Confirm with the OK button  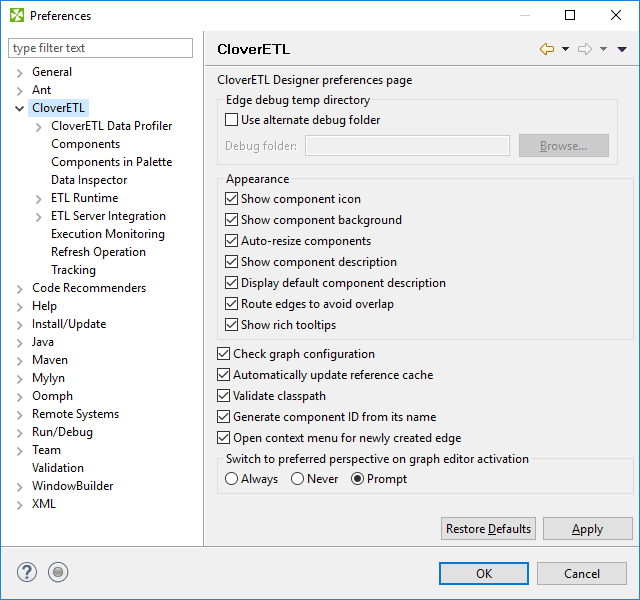point(484,574)
